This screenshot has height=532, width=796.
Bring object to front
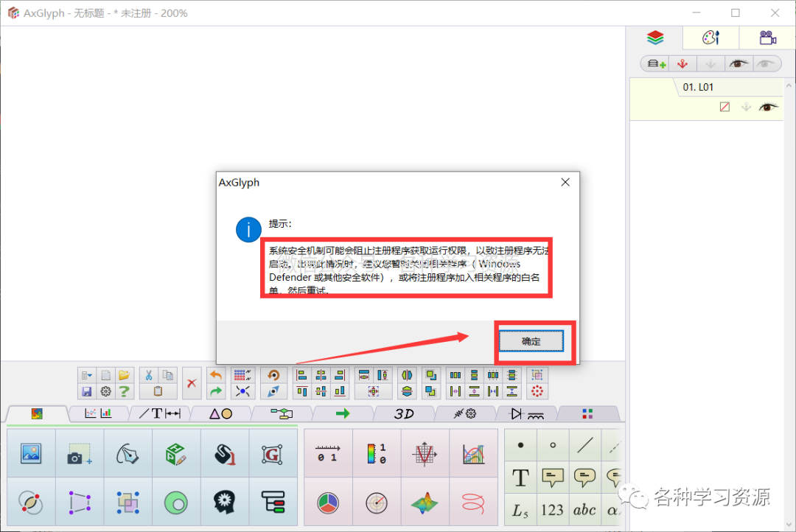430,376
